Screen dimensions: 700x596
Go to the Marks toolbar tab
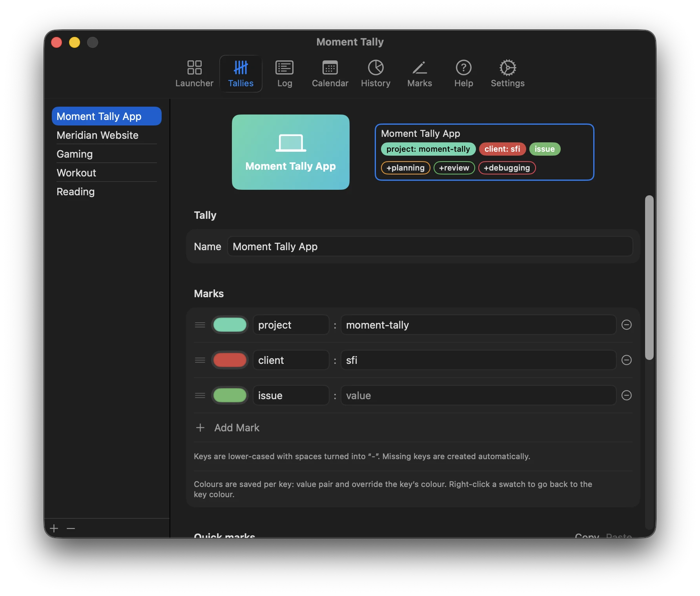click(419, 74)
